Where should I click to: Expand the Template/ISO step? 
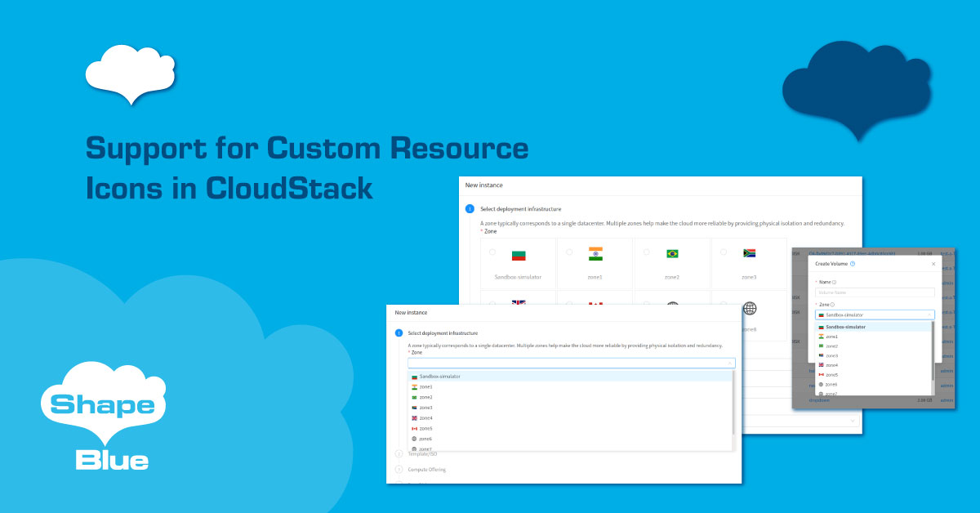[422, 454]
